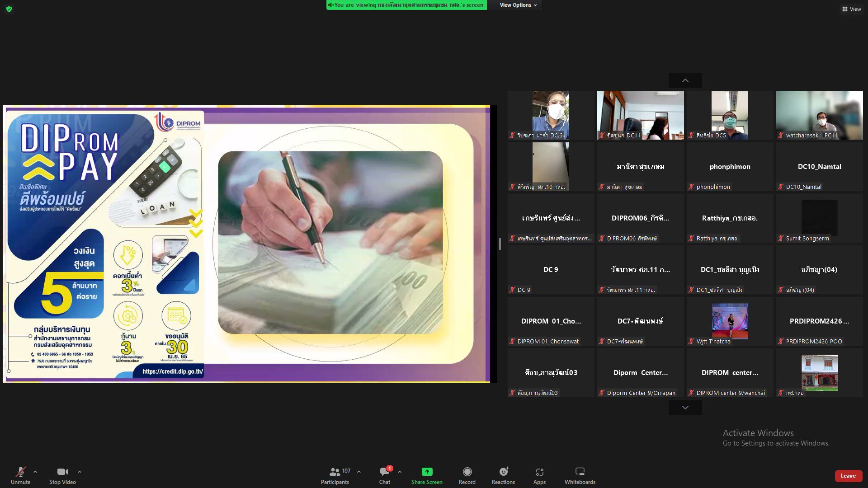Select the Sumit Songserm tile

click(x=819, y=218)
